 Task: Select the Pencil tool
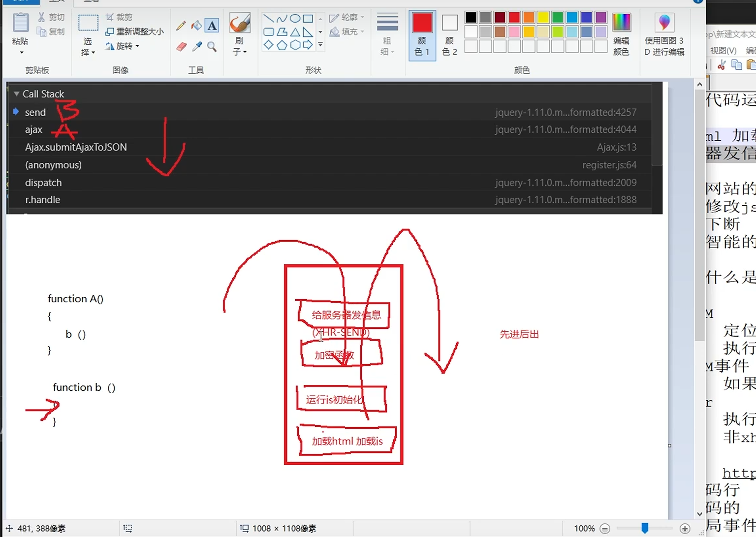(x=181, y=26)
